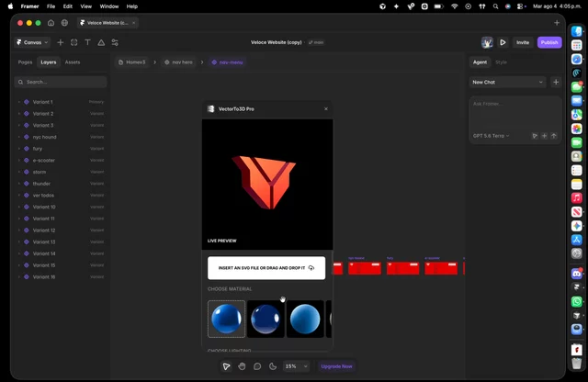Screen dimensions: 588x382
Task: Click the plus attach icon in Ask Framer box
Action: pos(545,136)
